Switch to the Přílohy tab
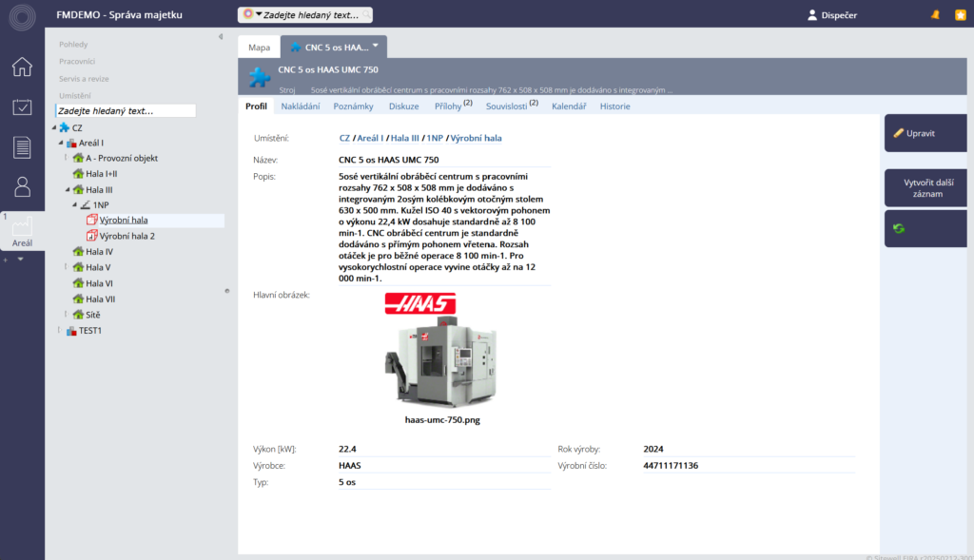 (453, 106)
